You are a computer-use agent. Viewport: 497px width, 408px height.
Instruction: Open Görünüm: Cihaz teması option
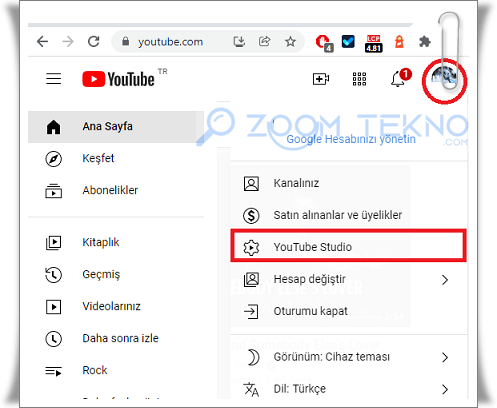click(349, 357)
